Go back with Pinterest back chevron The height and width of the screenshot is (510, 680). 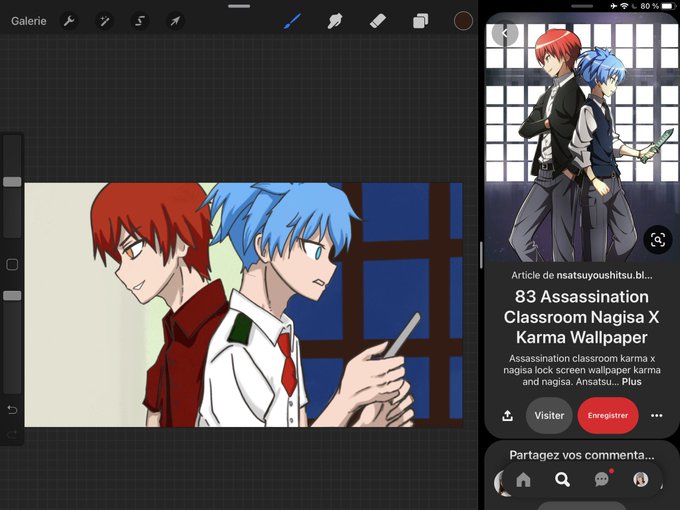click(x=505, y=33)
